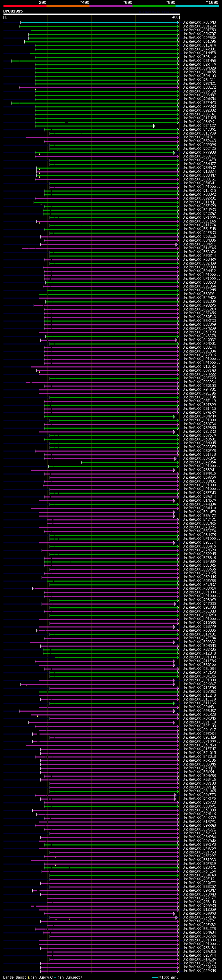Select UniRef100_A7P3K3 label
This screenshot has height=980, width=222.
199,107
